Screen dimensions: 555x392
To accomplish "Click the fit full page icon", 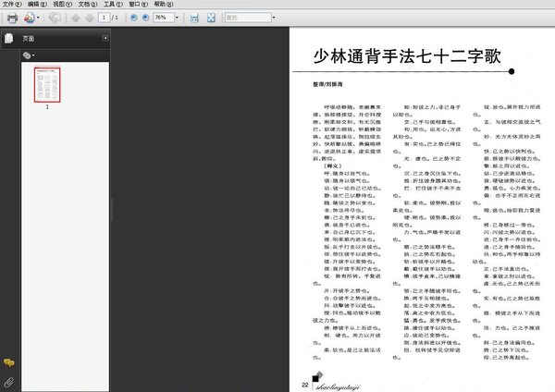I will pyautogui.click(x=211, y=18).
